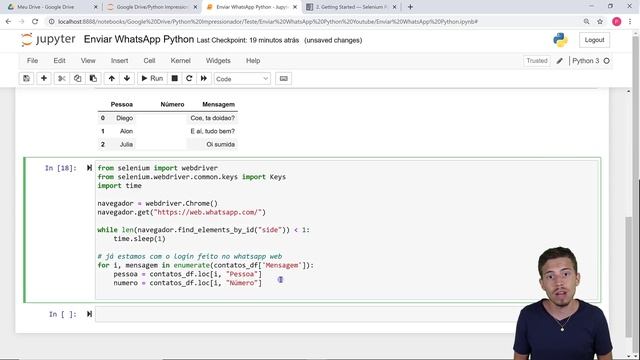Viewport: 640px width, 360px height.
Task: Go back in browser history
Action: 9,22
